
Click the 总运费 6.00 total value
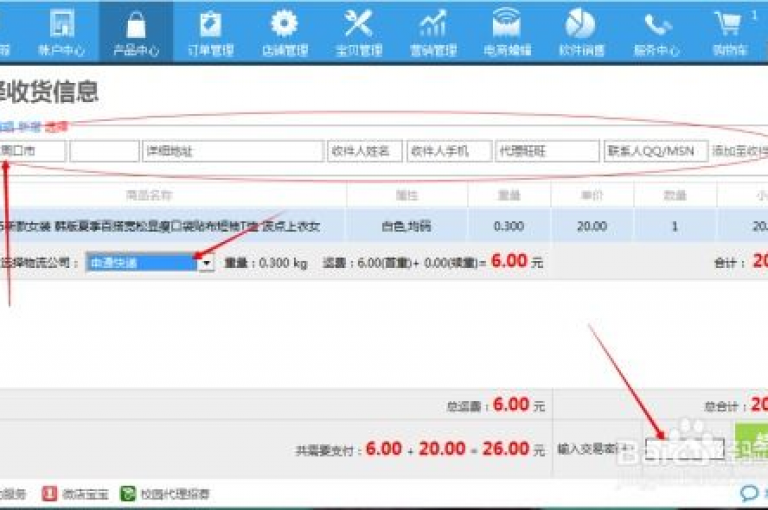point(511,405)
